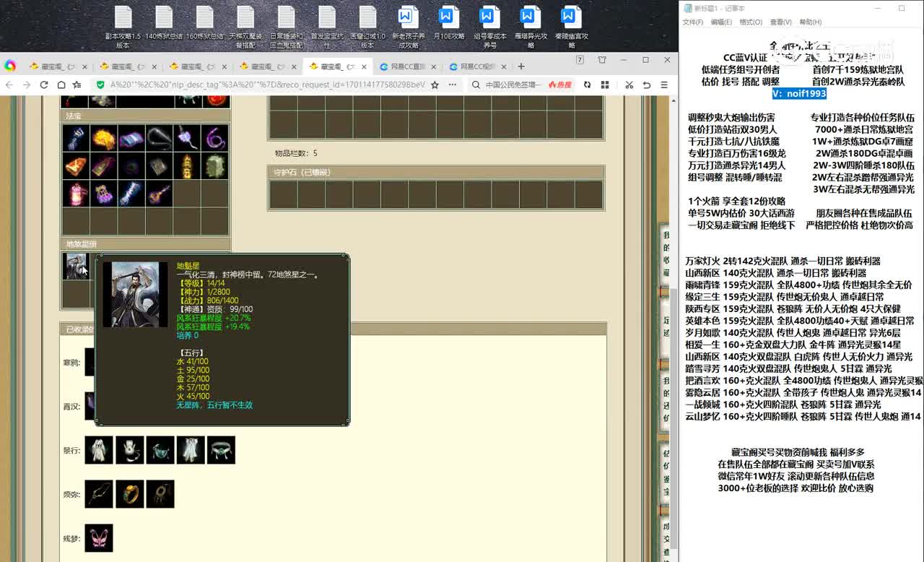Click the golden pagoda treasure icon
Viewport: 924px width, 562px height.
187,165
